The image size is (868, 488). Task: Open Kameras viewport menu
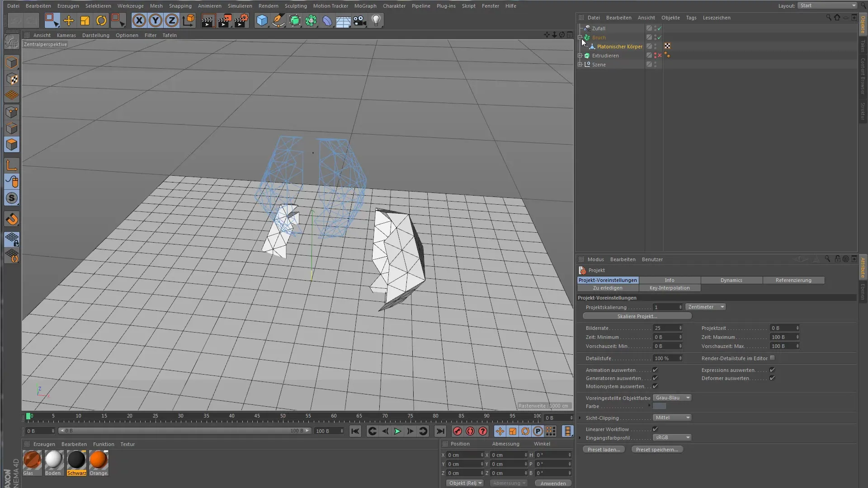click(66, 35)
